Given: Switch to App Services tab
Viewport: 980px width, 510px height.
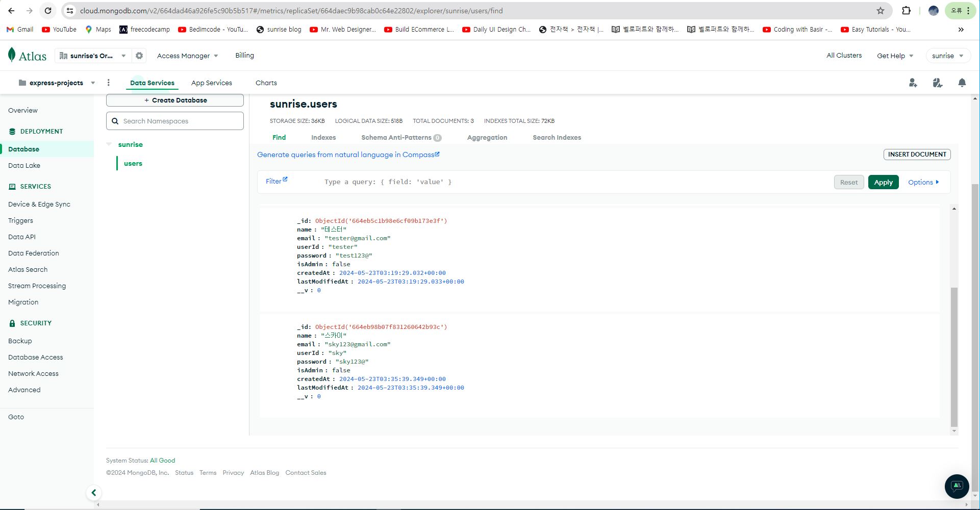Looking at the screenshot, I should (212, 83).
